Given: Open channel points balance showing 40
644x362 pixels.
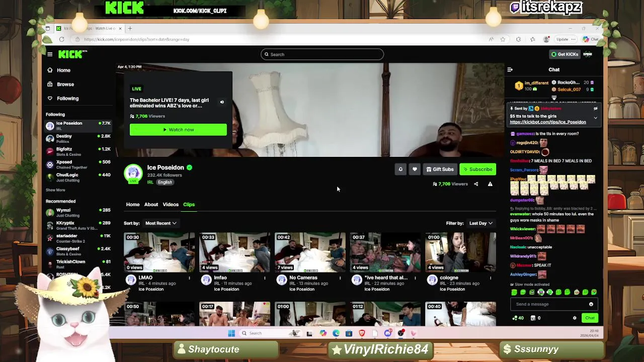Looking at the screenshot, I should (x=518, y=318).
